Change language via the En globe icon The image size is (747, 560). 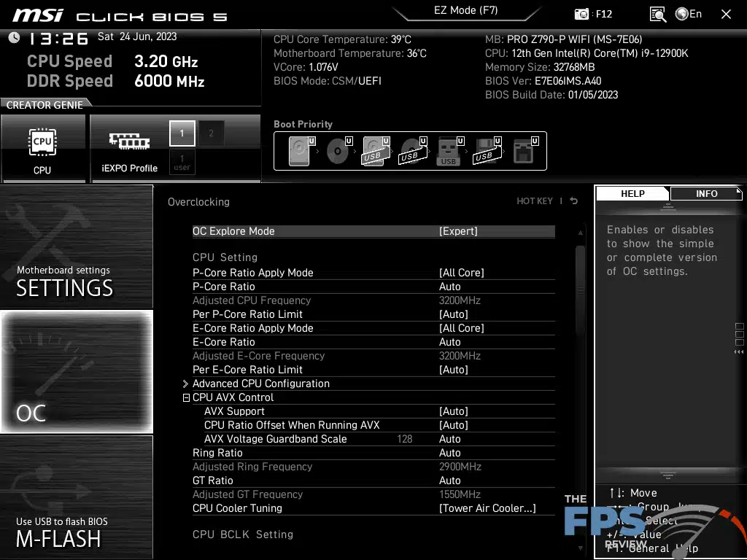click(x=689, y=15)
